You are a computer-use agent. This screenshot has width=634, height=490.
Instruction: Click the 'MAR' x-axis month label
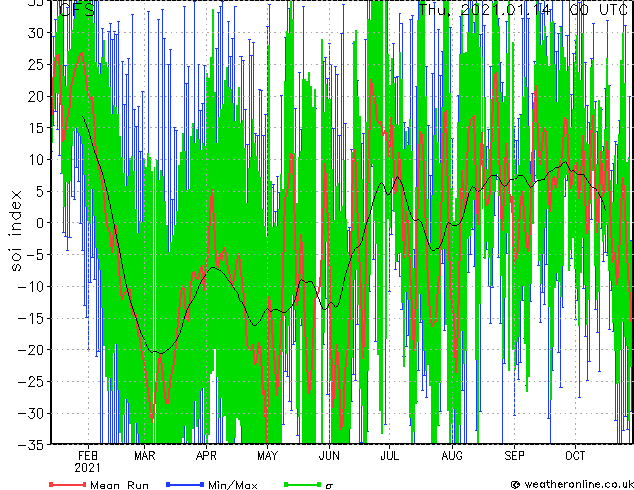[145, 456]
